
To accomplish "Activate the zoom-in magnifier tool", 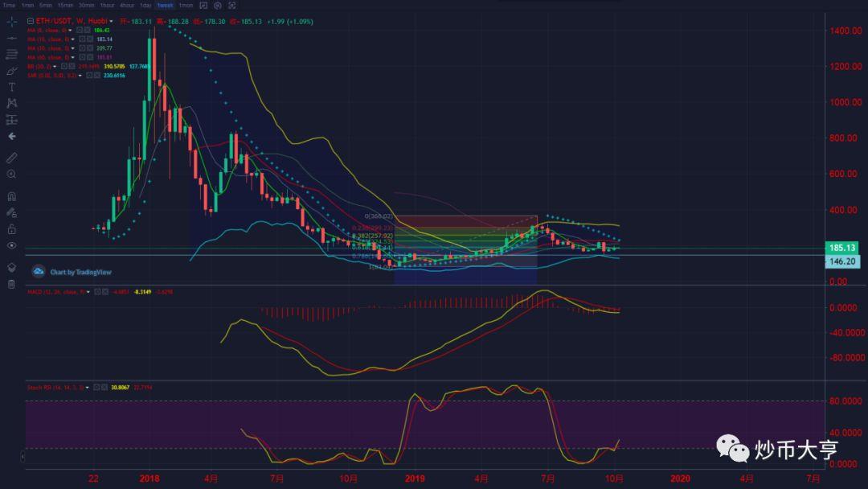I will 12,174.
